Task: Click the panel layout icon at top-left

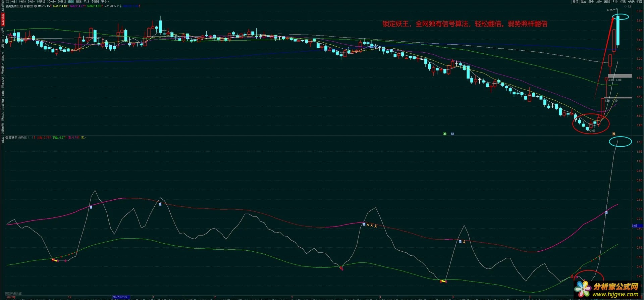Action: coord(7,2)
